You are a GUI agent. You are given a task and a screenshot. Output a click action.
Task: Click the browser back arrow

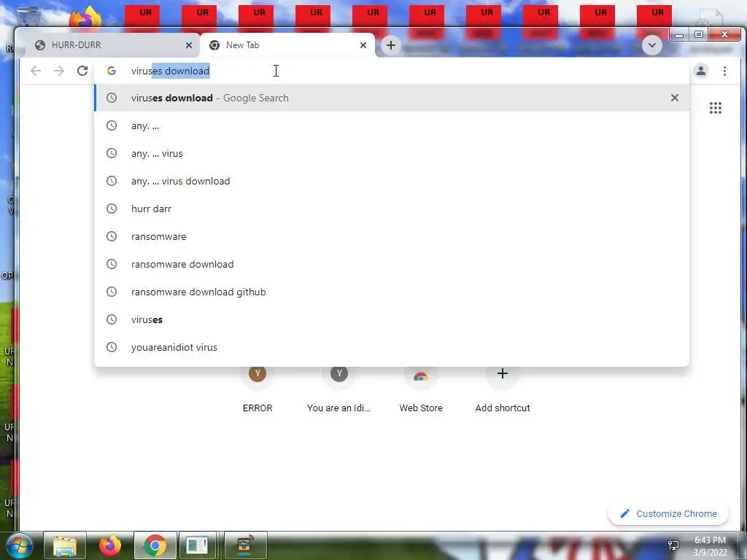[x=36, y=71]
